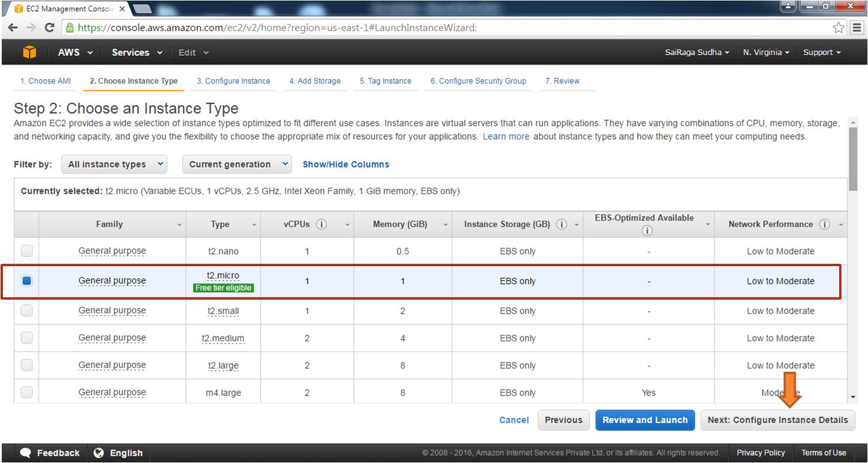Viewport: 868px width, 463px height.
Task: Click the t2.medium type cell
Action: [x=223, y=338]
